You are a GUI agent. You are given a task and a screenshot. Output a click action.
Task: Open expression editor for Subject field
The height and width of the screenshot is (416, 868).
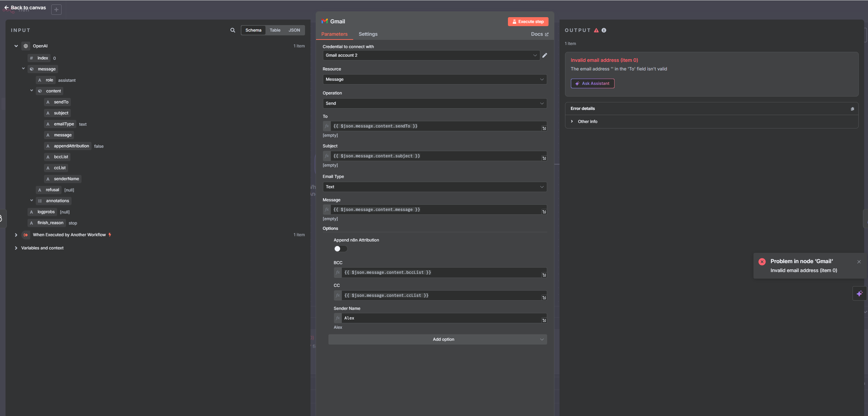544,158
